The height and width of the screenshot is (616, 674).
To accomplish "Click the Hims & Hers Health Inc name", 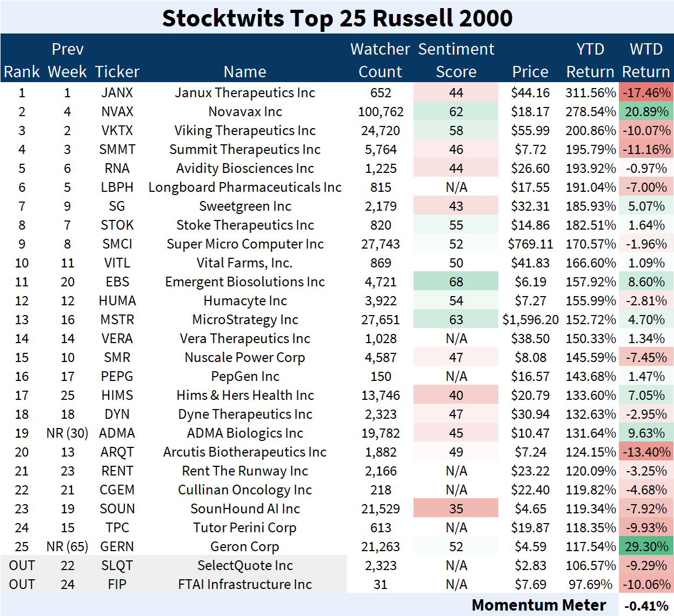I will [245, 396].
